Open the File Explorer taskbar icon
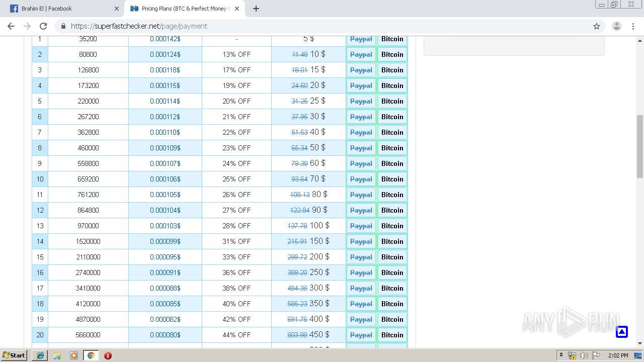The width and height of the screenshot is (644, 362). (x=57, y=355)
